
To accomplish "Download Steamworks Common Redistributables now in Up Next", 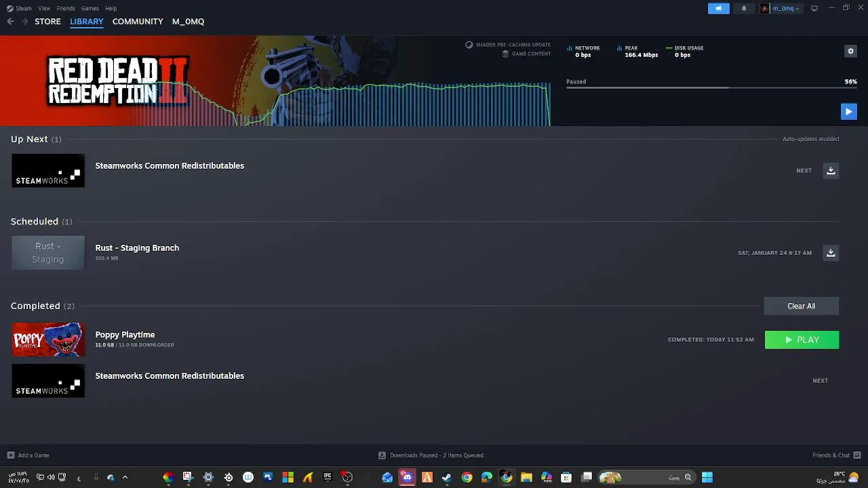I will (831, 171).
